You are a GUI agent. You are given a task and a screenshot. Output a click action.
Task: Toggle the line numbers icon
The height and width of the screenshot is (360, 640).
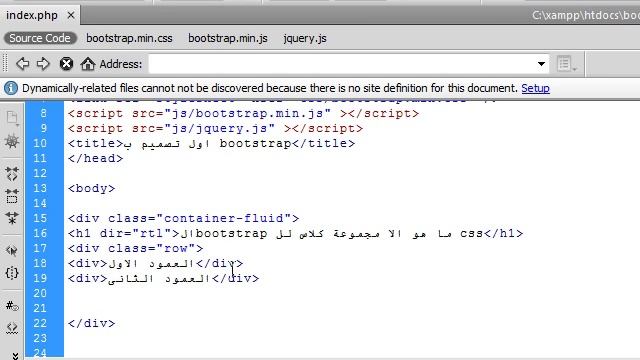tap(12, 305)
